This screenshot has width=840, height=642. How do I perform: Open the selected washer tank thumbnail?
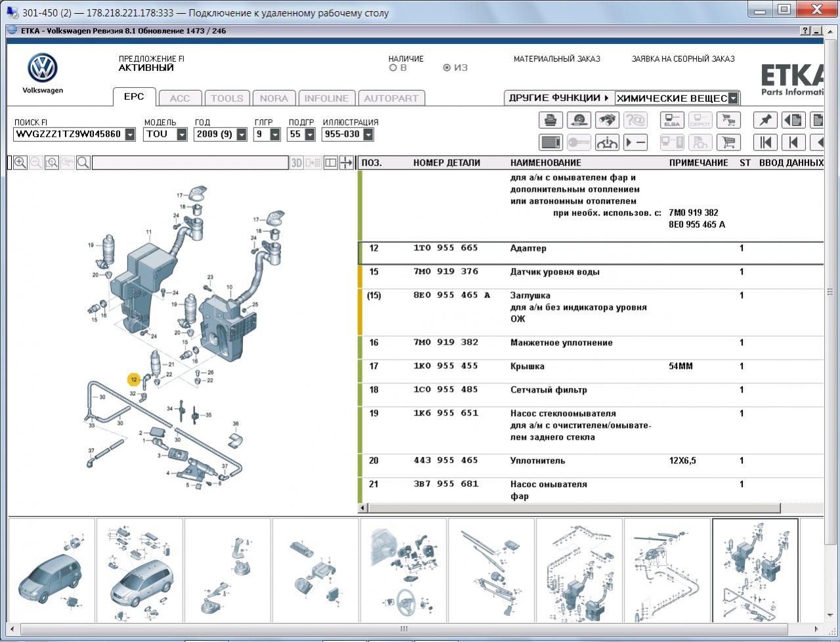click(x=755, y=570)
